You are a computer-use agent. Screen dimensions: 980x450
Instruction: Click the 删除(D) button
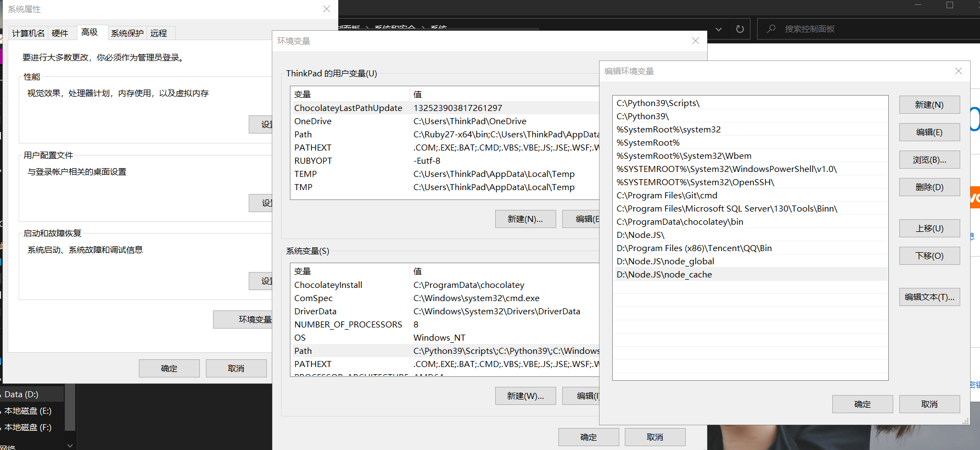click(929, 187)
